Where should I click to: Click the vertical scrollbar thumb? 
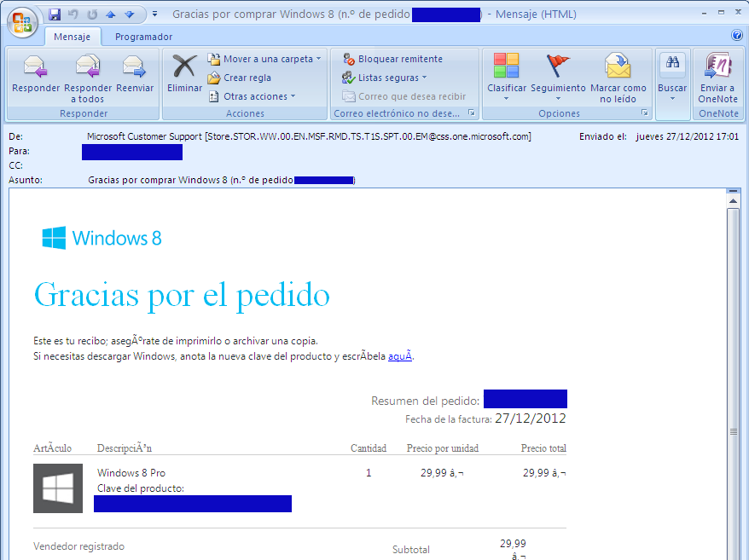point(733,432)
